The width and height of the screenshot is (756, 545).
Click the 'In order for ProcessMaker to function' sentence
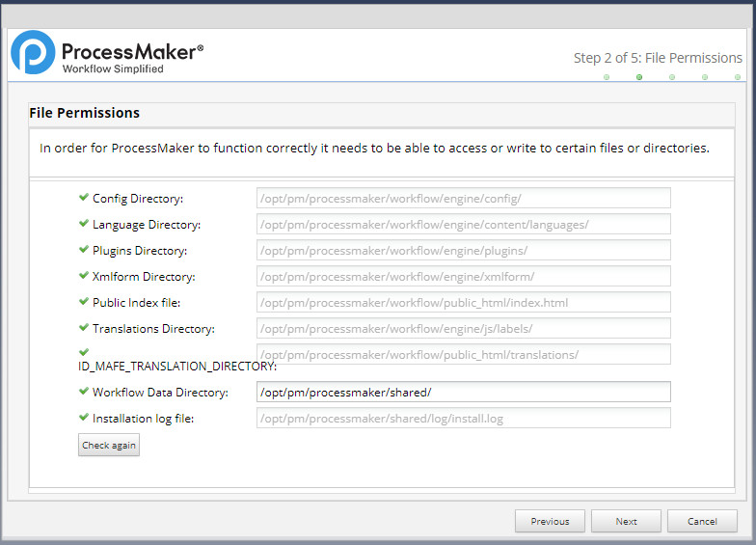[x=374, y=149]
